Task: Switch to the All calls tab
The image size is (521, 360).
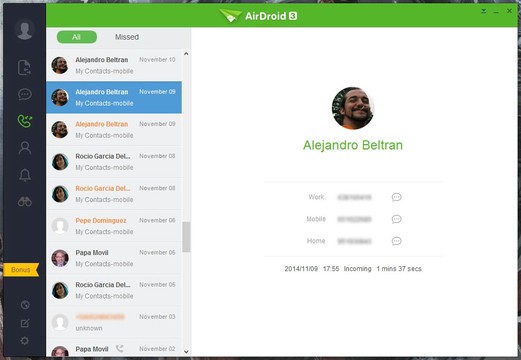Action: (77, 37)
